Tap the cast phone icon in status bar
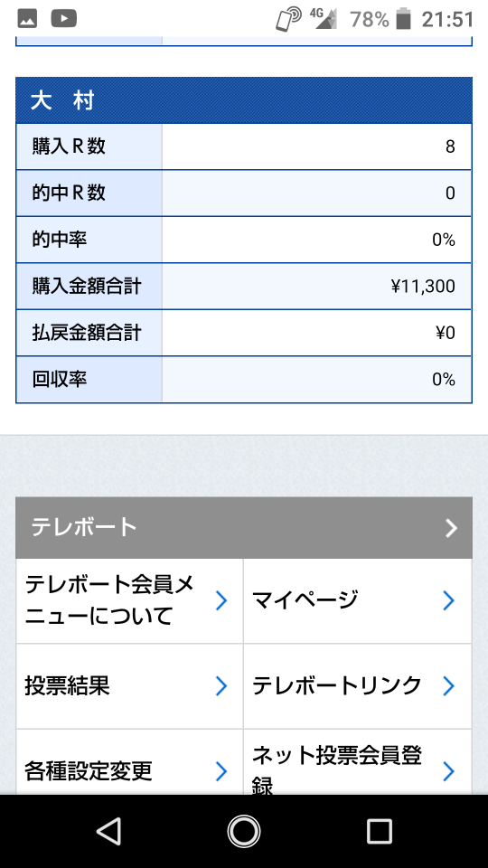Image resolution: width=488 pixels, height=868 pixels. click(x=287, y=19)
